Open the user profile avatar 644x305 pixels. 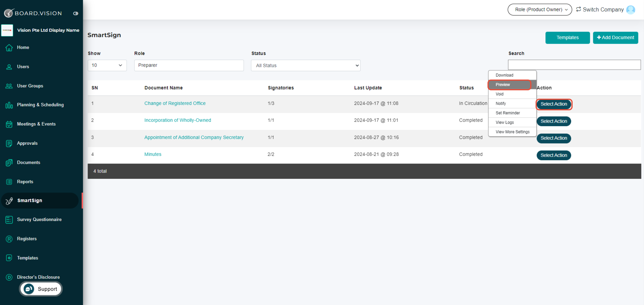[631, 10]
